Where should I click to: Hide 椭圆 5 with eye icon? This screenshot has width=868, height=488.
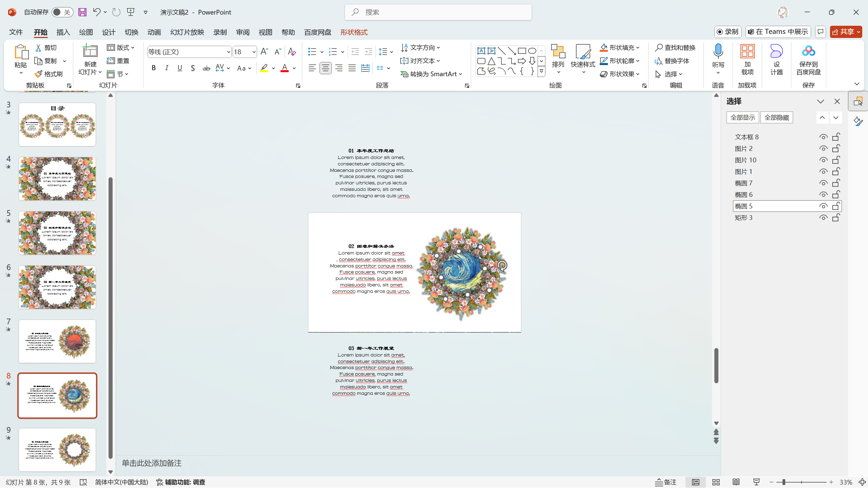coord(823,206)
